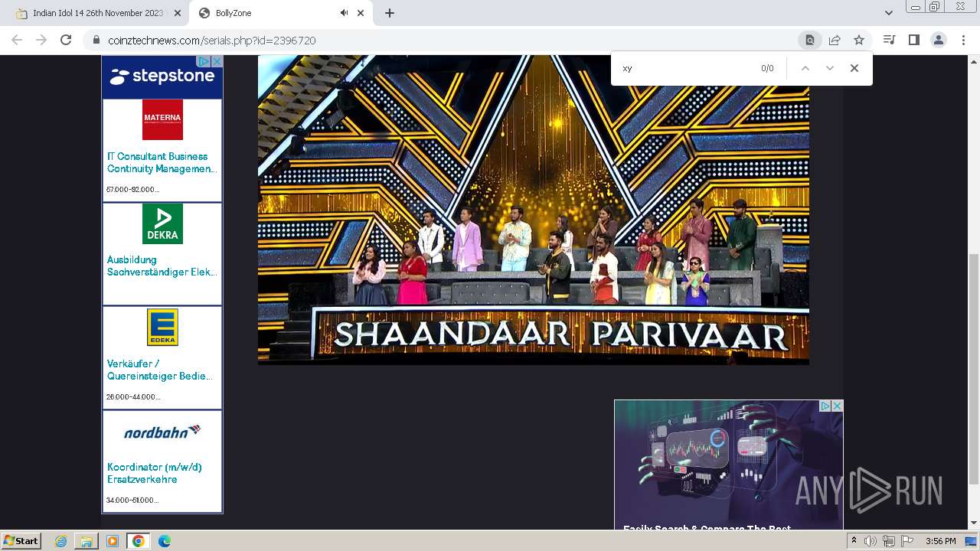Go to next find result
The image size is (980, 551).
tap(830, 68)
